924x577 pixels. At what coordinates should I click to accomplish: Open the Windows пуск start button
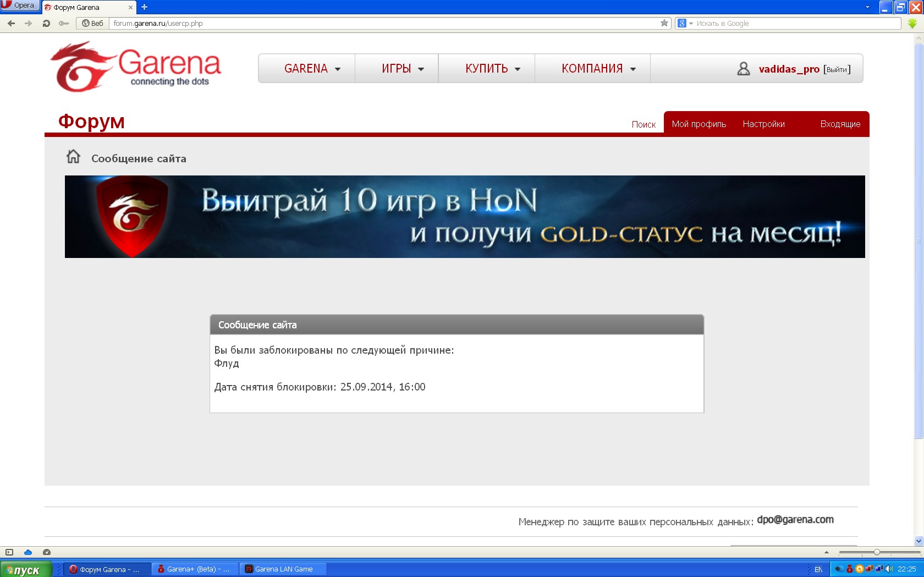coord(26,570)
